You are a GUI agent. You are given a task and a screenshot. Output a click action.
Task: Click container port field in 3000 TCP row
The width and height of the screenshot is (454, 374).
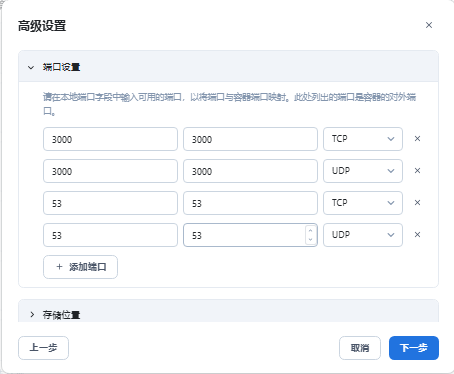250,139
